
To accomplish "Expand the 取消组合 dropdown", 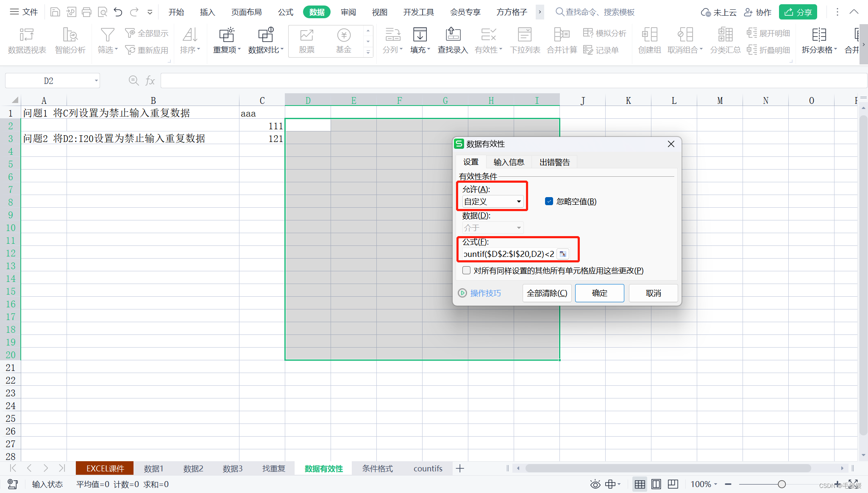I will pyautogui.click(x=701, y=50).
